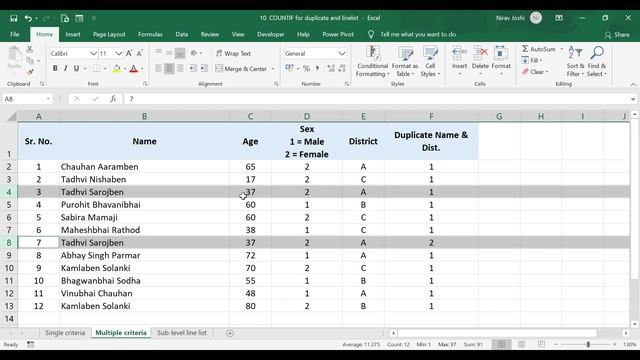Open Find & Select magnifier tool
Image resolution: width=640 pixels, height=360 pixels.
click(x=597, y=61)
